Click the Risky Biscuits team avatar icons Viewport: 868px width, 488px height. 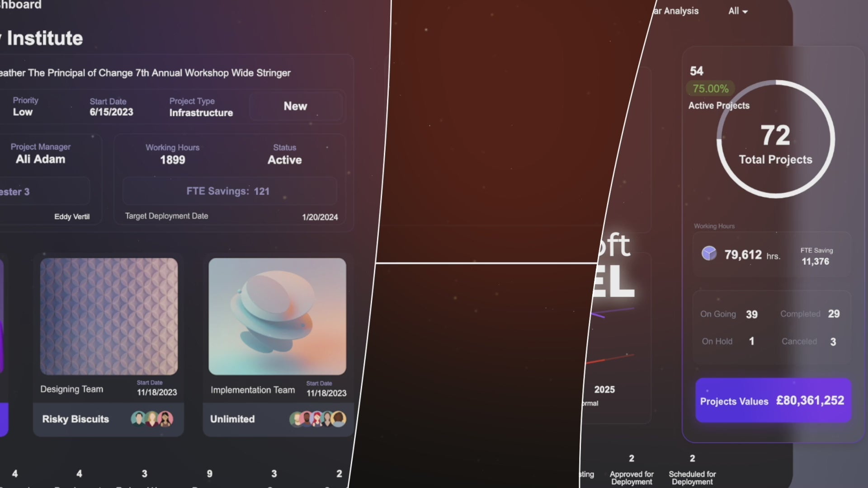(153, 419)
